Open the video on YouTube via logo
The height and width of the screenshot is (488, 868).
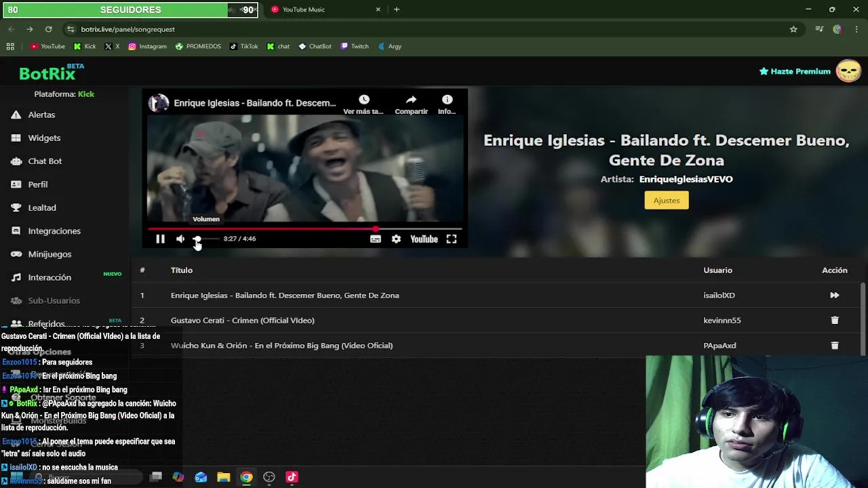click(424, 239)
